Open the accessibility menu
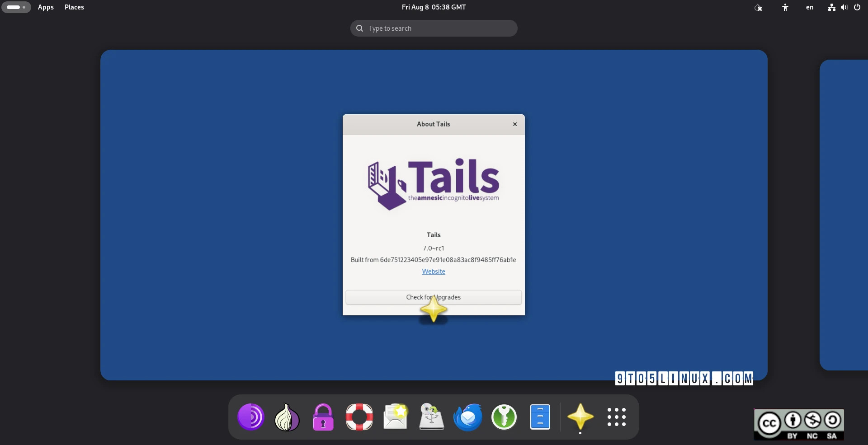 (785, 7)
